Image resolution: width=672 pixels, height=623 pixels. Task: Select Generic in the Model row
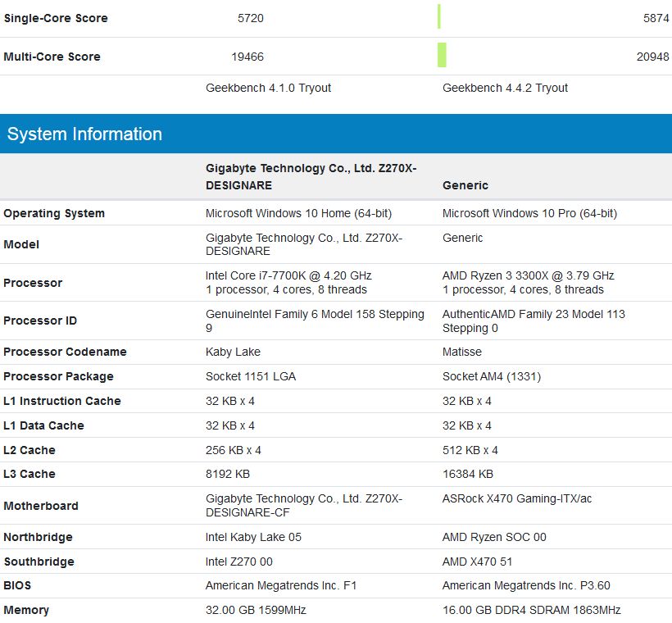pyautogui.click(x=462, y=238)
